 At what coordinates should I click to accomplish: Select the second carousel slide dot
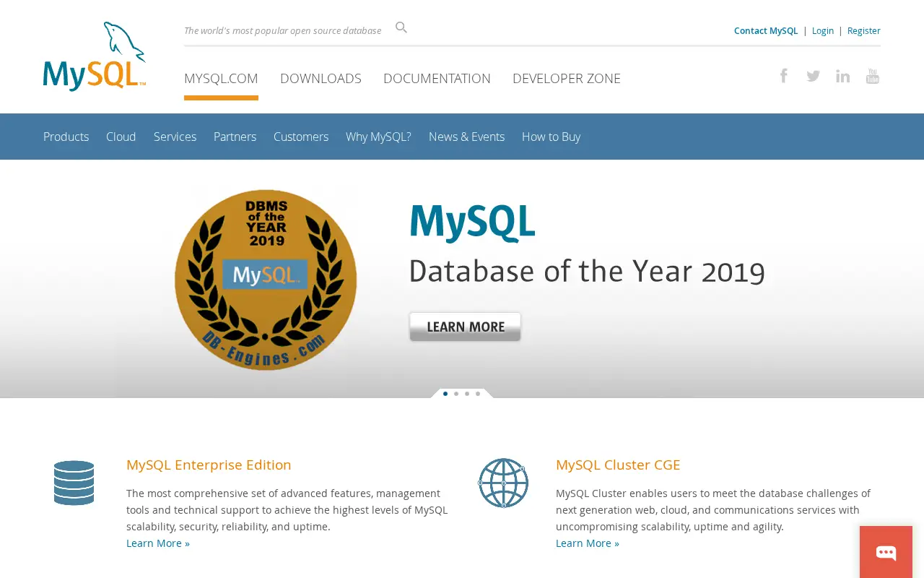pyautogui.click(x=456, y=394)
